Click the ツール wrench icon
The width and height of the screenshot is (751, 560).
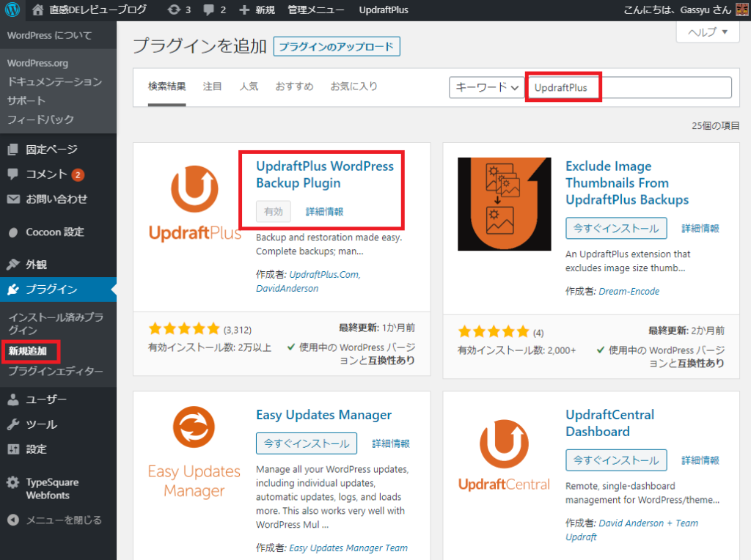tap(13, 424)
